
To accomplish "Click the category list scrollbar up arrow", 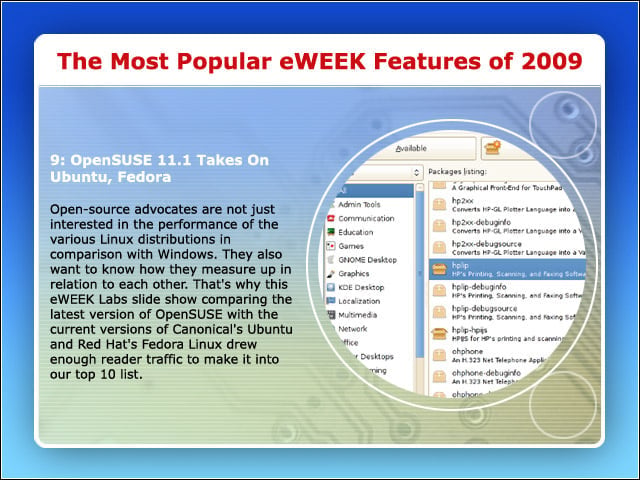I will coord(420,188).
